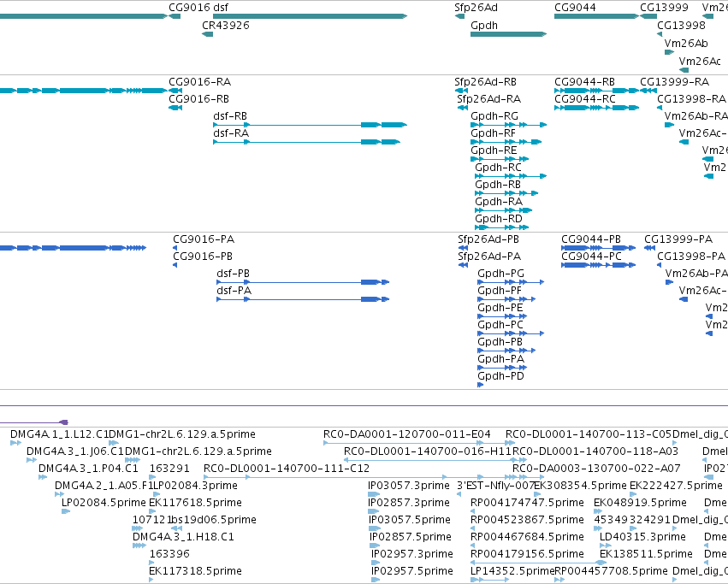The width and height of the screenshot is (728, 584).
Task: Open the CG13999-RA transcript label
Action: tap(674, 82)
